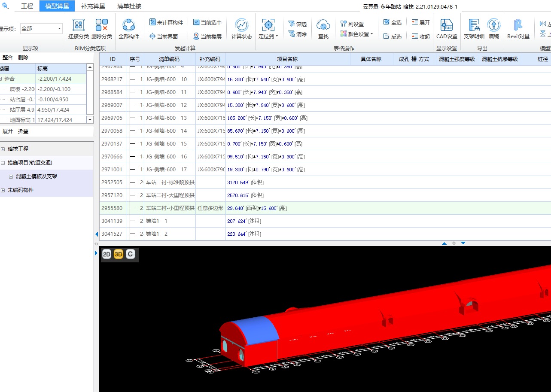Select the 全部构件 icon
The image size is (551, 392).
[x=129, y=25]
